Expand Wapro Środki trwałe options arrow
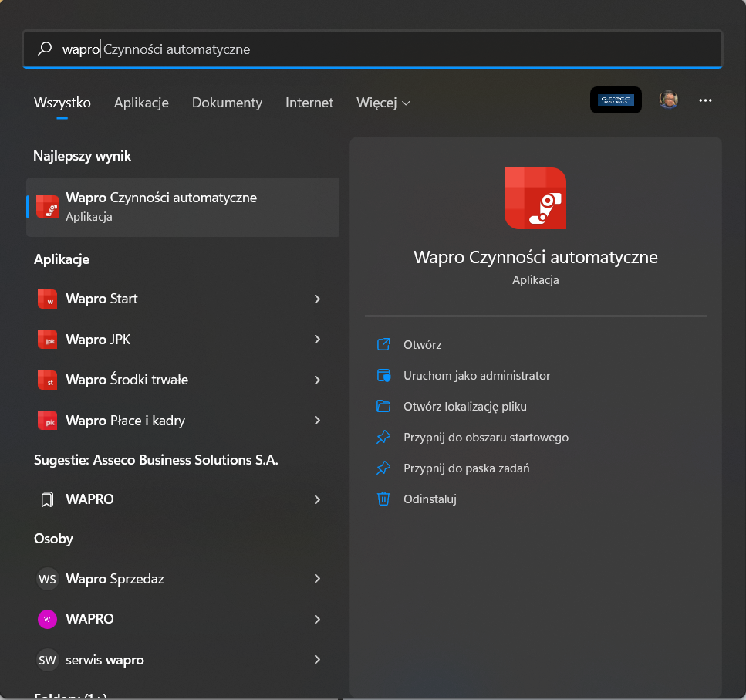 (317, 380)
